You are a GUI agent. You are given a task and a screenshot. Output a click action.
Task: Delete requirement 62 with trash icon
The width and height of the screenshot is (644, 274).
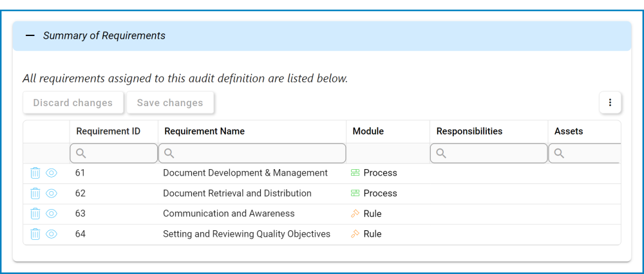(x=35, y=194)
